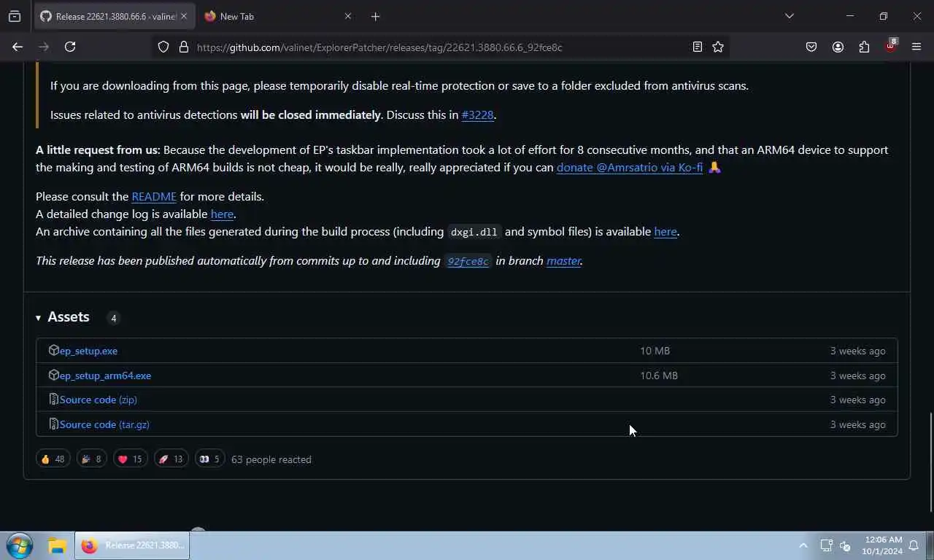Open the master branch link

(x=563, y=260)
